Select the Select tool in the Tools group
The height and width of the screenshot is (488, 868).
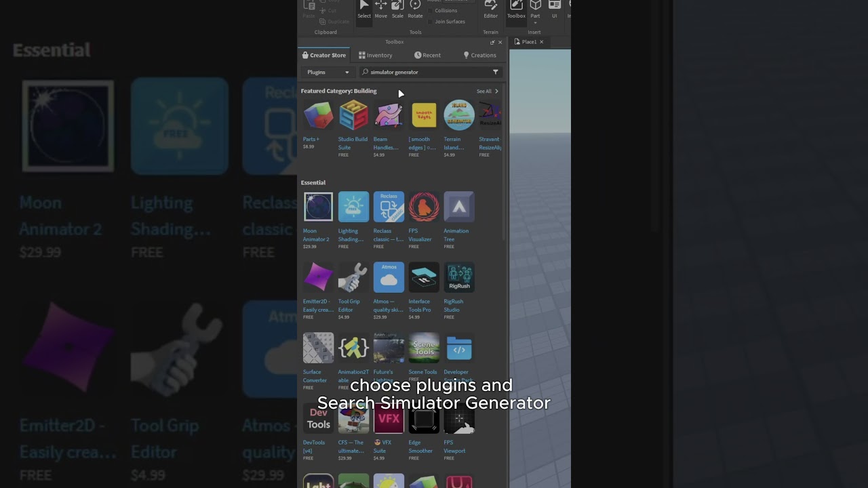click(x=364, y=10)
